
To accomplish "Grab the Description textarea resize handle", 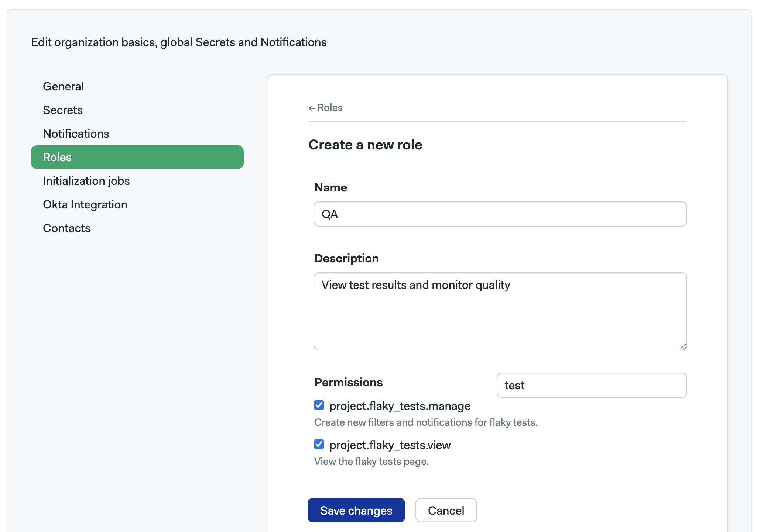I will pyautogui.click(x=683, y=346).
